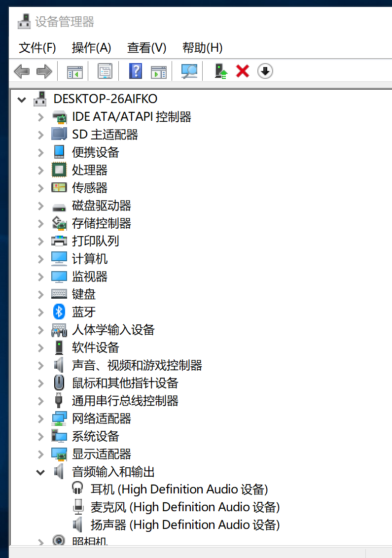Select 麦克风 (High Definition Audio 设备)
Image resolution: width=392 pixels, height=558 pixels.
click(x=185, y=507)
